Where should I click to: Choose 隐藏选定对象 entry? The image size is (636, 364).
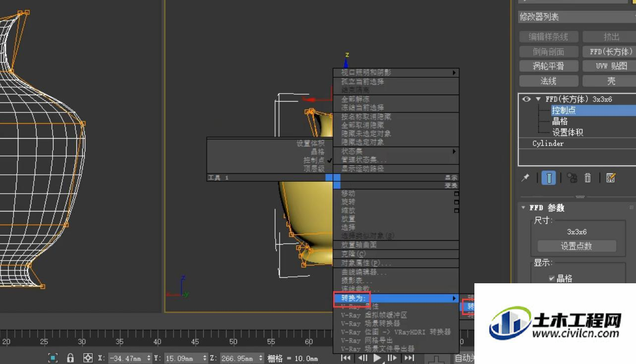click(396, 142)
